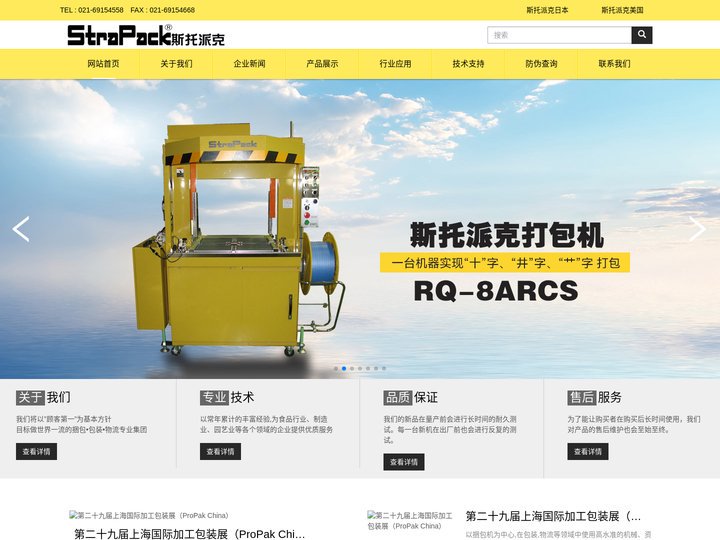
Task: Open the 技术支持 menu item
Action: coord(468,64)
